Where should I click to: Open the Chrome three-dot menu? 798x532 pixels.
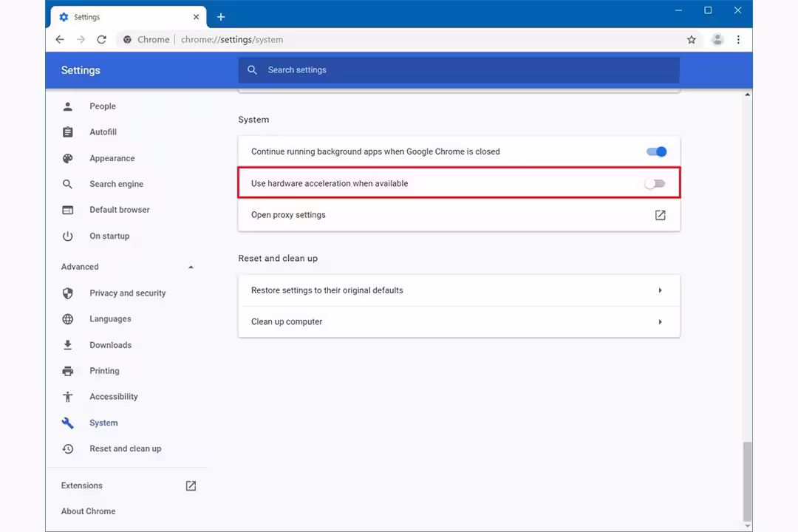(738, 40)
